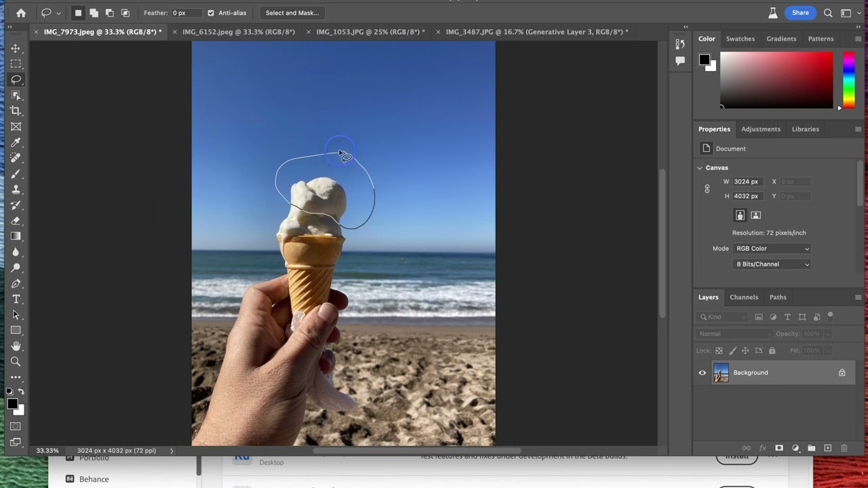Click the Add layer mask icon
This screenshot has width=868, height=488.
click(778, 448)
